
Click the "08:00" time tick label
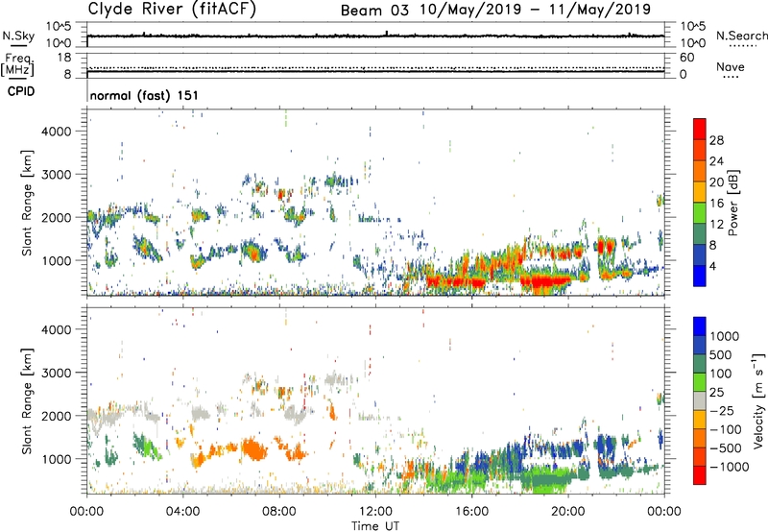[278, 512]
